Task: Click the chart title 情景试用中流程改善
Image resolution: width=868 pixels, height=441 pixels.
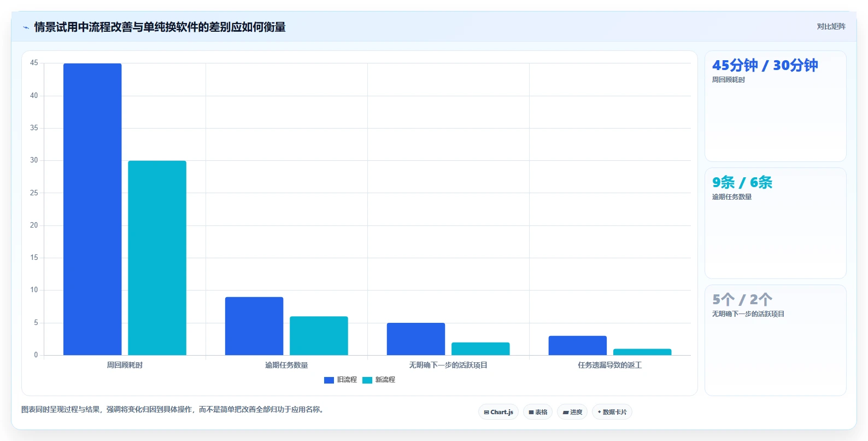Action: click(x=160, y=27)
